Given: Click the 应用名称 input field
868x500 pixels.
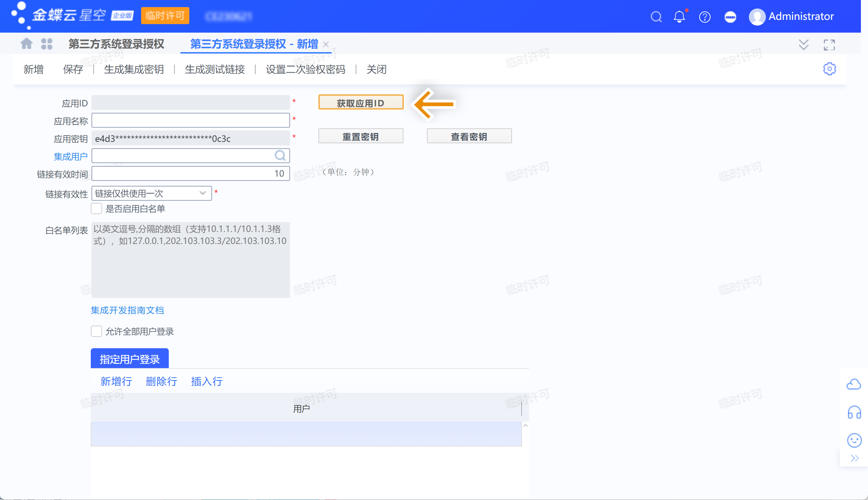Looking at the screenshot, I should coord(190,121).
